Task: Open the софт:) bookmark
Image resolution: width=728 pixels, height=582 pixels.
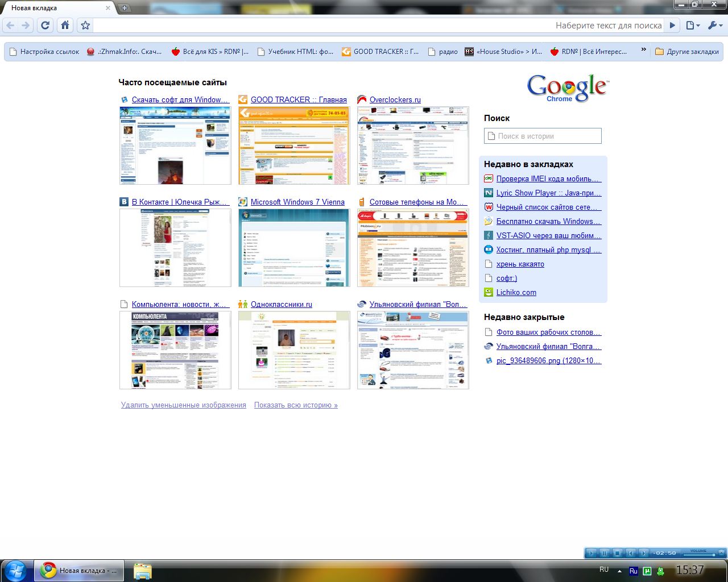Action: tap(507, 278)
